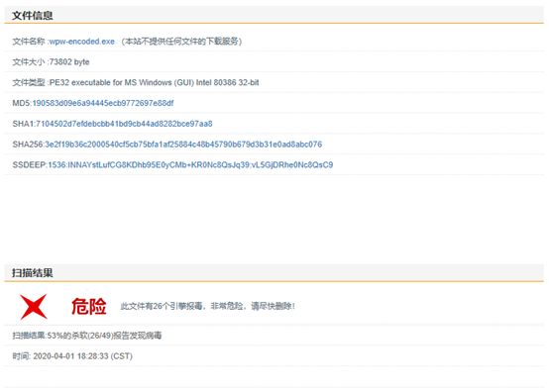Click the SHA1 hash value link
This screenshot has width=549, height=392.
pyautogui.click(x=124, y=124)
